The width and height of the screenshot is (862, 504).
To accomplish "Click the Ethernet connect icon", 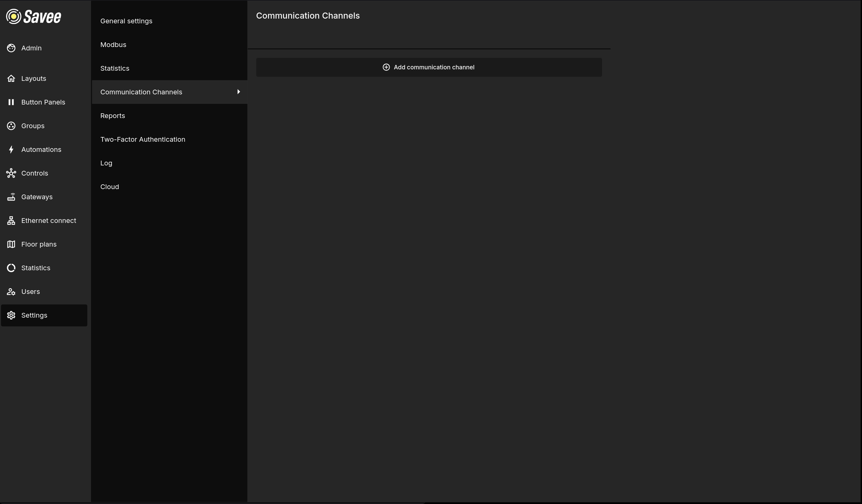I will (11, 221).
